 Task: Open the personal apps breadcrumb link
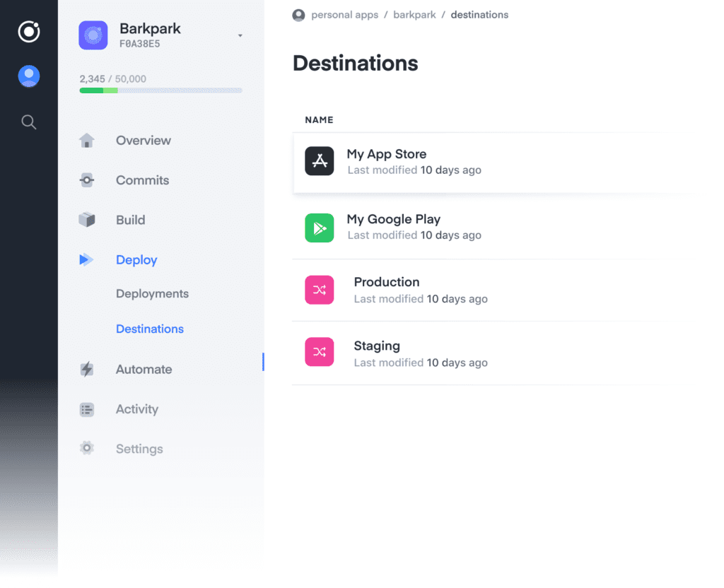click(345, 14)
